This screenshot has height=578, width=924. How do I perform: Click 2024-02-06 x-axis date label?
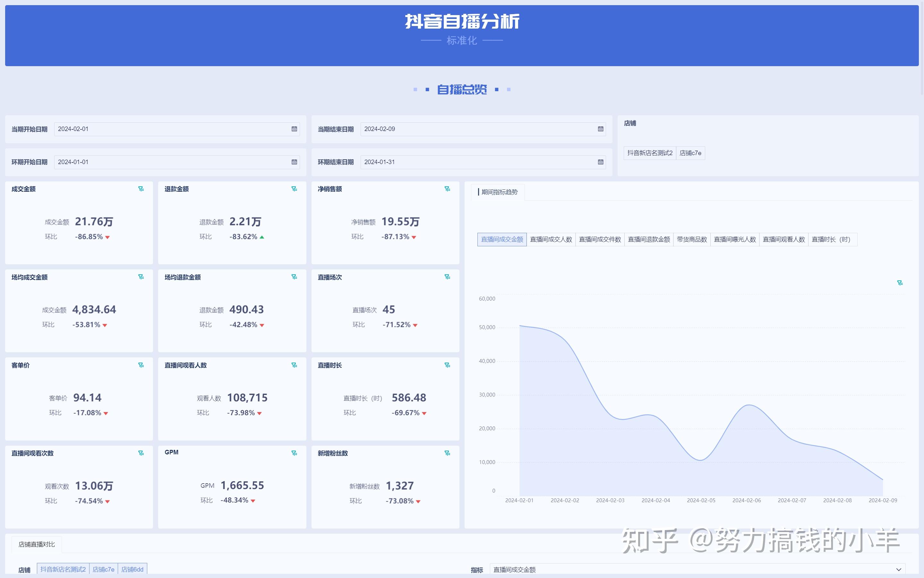[x=747, y=500]
